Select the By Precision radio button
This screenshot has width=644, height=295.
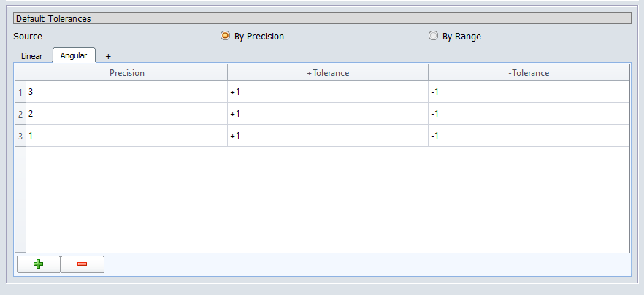225,36
